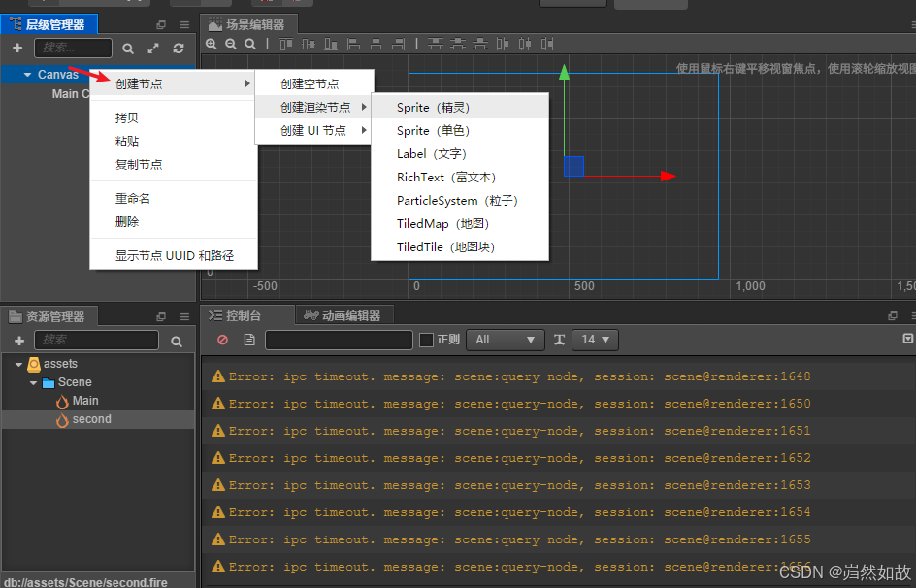Viewport: 916px width, 588px height.
Task: Open the All log level dropdown
Action: 506,340
